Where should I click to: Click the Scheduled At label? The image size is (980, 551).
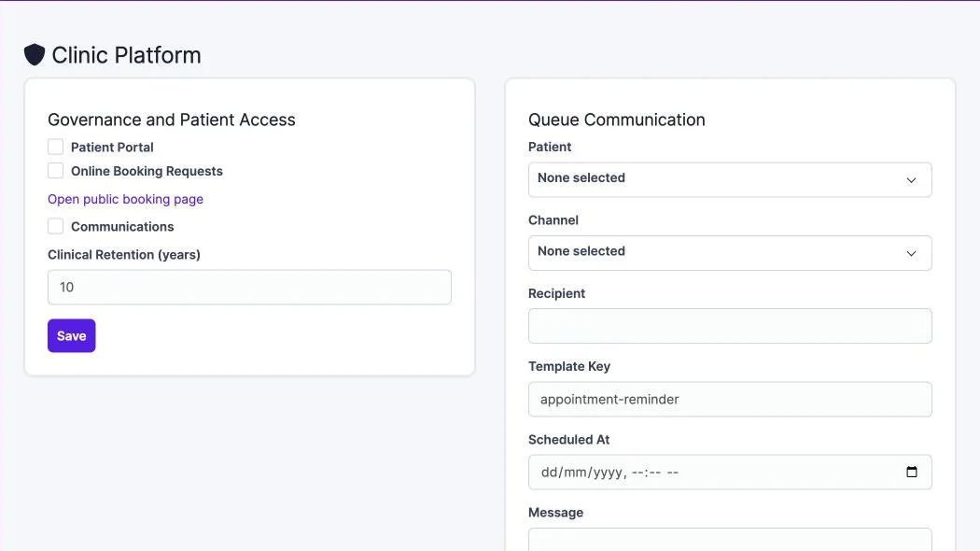coord(568,440)
